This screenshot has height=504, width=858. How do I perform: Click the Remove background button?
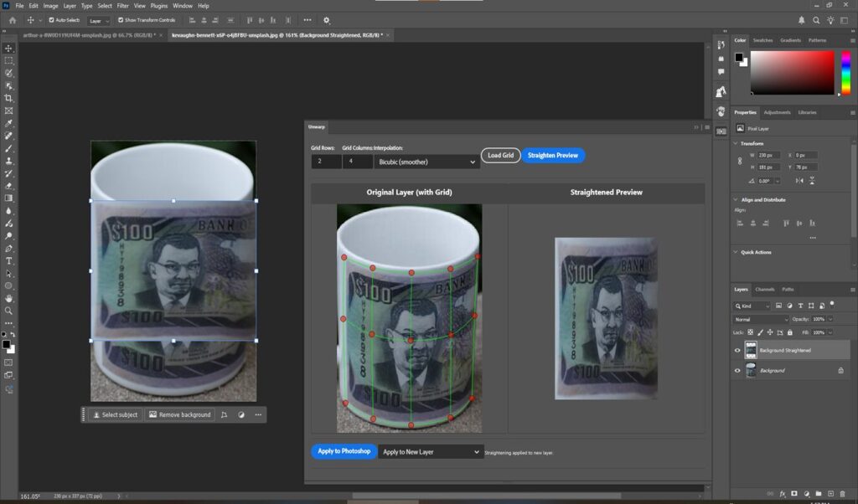coord(179,415)
